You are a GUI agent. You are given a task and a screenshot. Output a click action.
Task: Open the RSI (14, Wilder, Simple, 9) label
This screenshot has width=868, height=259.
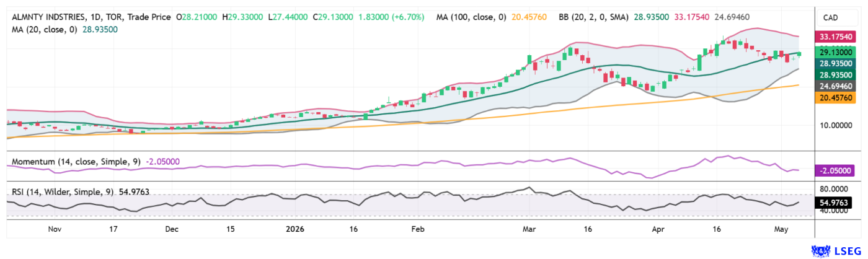[63, 192]
